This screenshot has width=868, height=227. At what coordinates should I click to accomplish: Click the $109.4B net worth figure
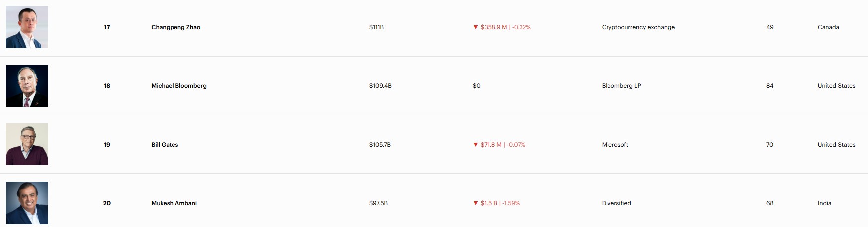pos(380,86)
